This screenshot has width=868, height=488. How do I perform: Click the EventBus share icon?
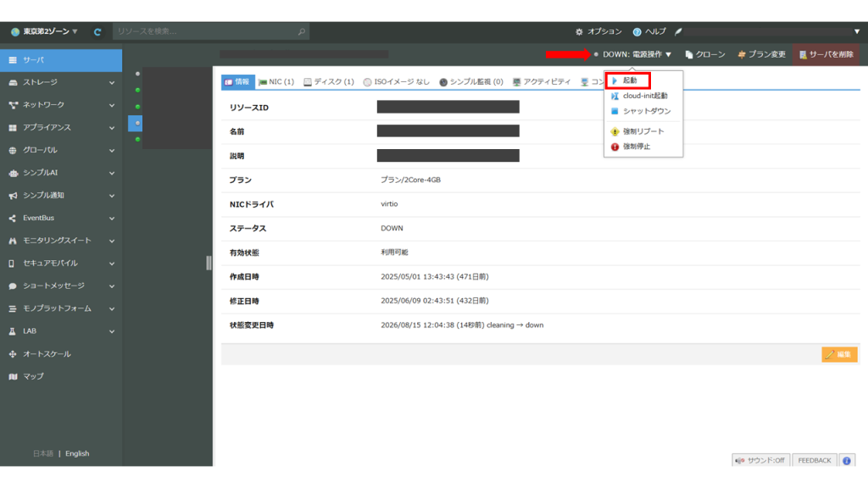coord(12,219)
